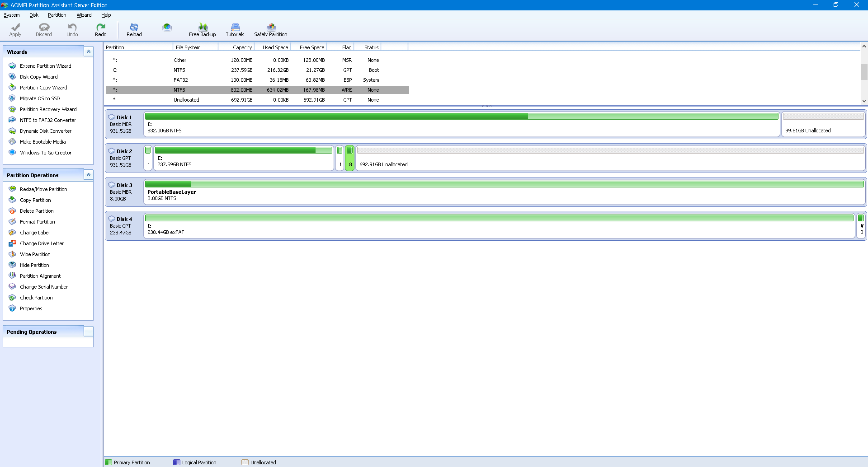Click the Redo toolbar icon
The height and width of the screenshot is (467, 868).
[101, 30]
